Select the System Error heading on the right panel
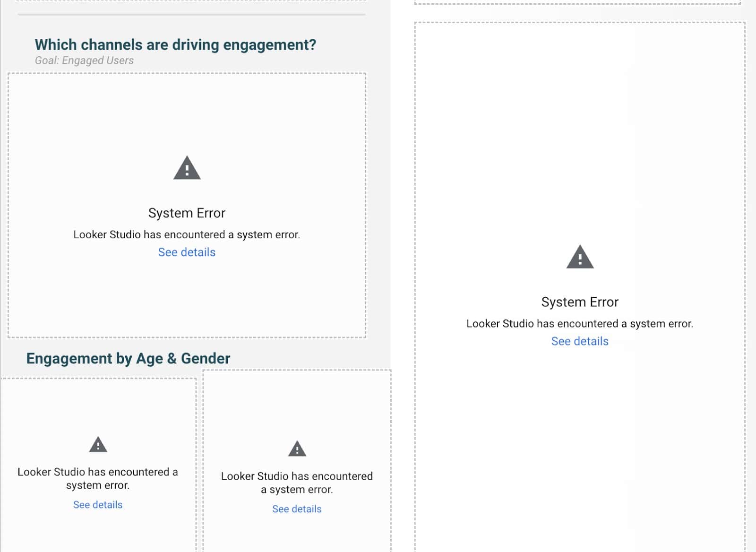This screenshot has height=552, width=756. [x=579, y=302]
